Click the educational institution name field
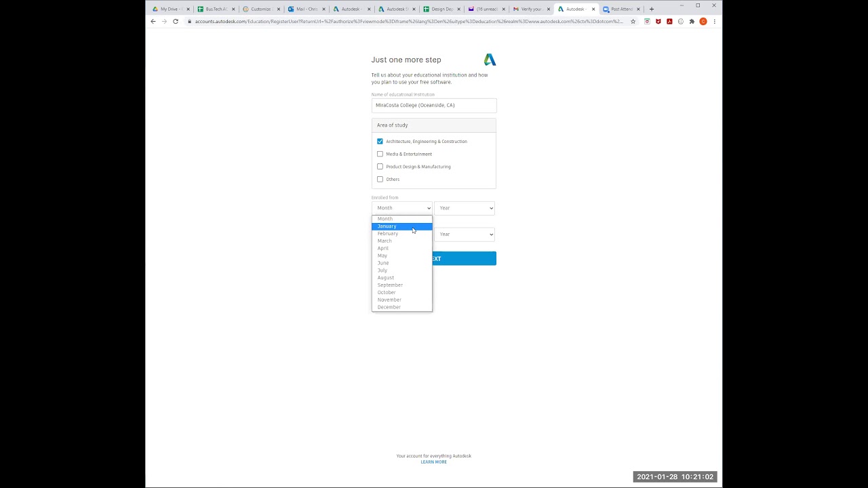The height and width of the screenshot is (488, 868). (434, 105)
